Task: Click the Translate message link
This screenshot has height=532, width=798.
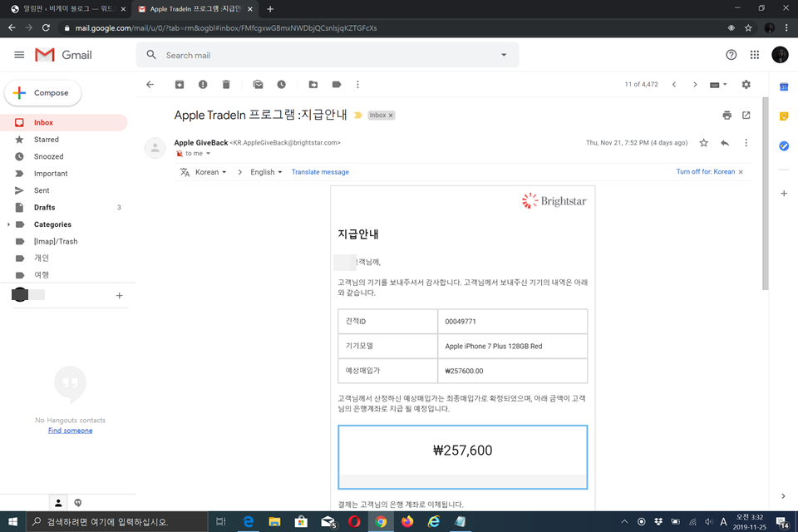Action: [320, 172]
